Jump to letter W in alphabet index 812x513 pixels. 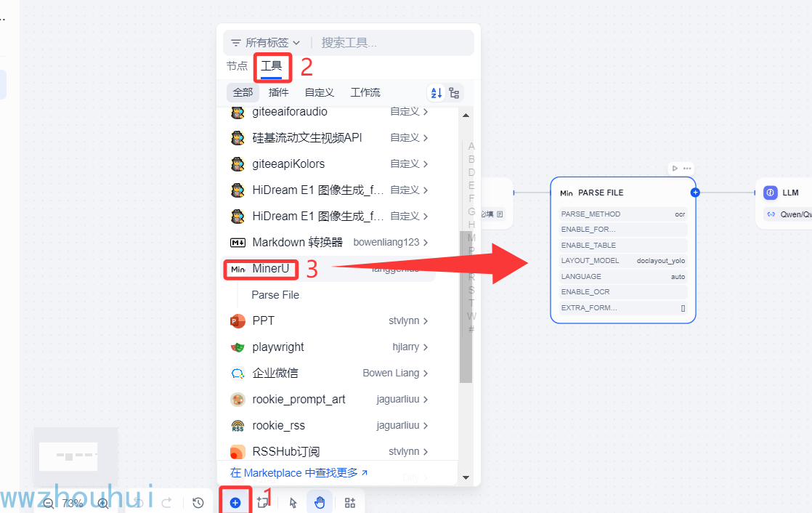tap(471, 316)
